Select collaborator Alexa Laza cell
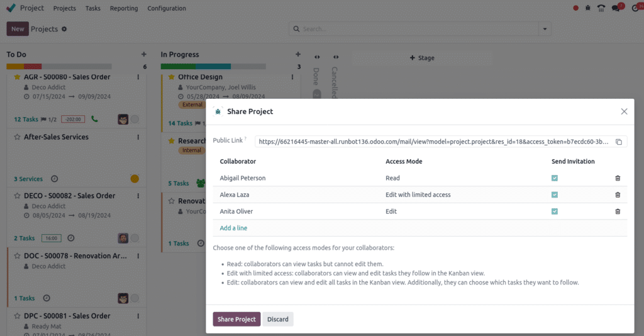Viewport: 644px width, 336px height. tap(235, 194)
